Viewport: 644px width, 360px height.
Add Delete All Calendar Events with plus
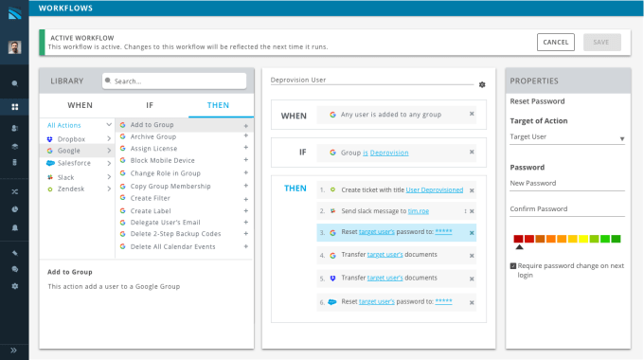(x=246, y=246)
